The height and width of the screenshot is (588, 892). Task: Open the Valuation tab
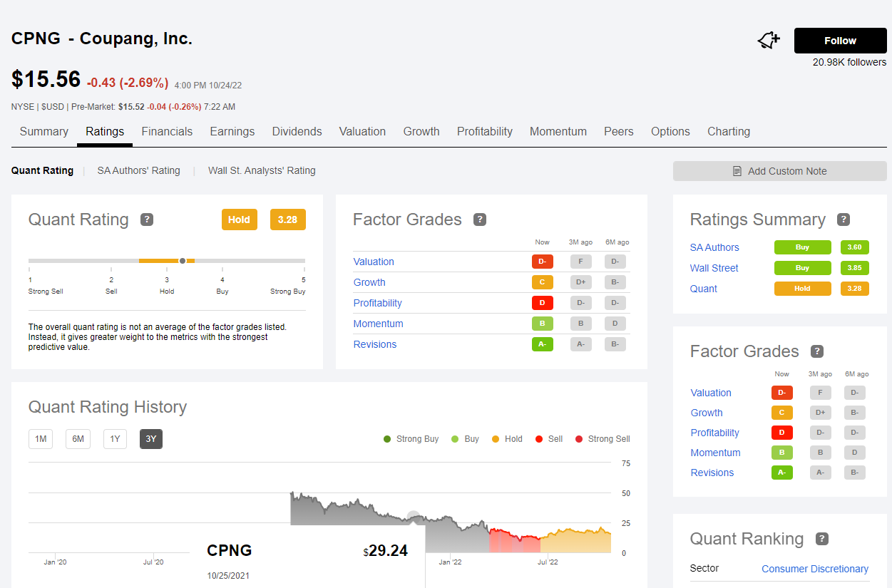(x=362, y=131)
